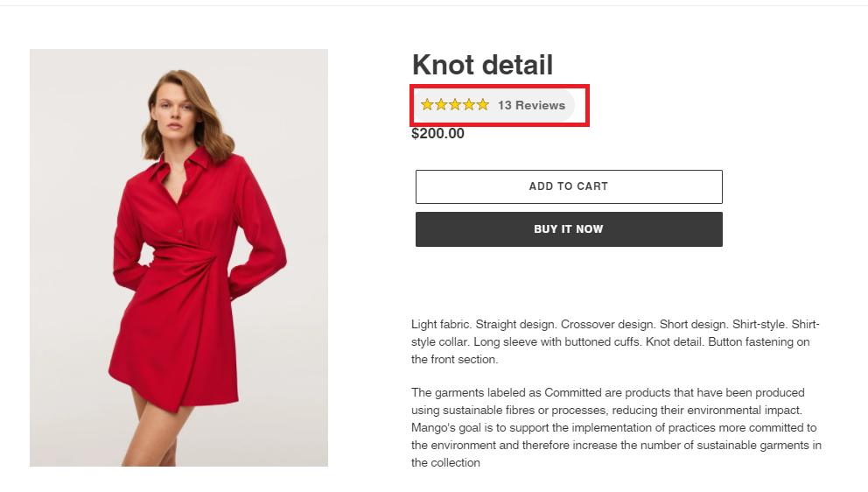Open the 13 Reviews link
The width and height of the screenshot is (868, 492).
(531, 105)
